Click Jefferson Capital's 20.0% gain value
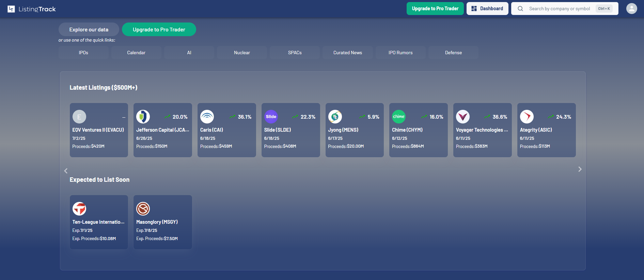644x280 pixels. pos(180,117)
